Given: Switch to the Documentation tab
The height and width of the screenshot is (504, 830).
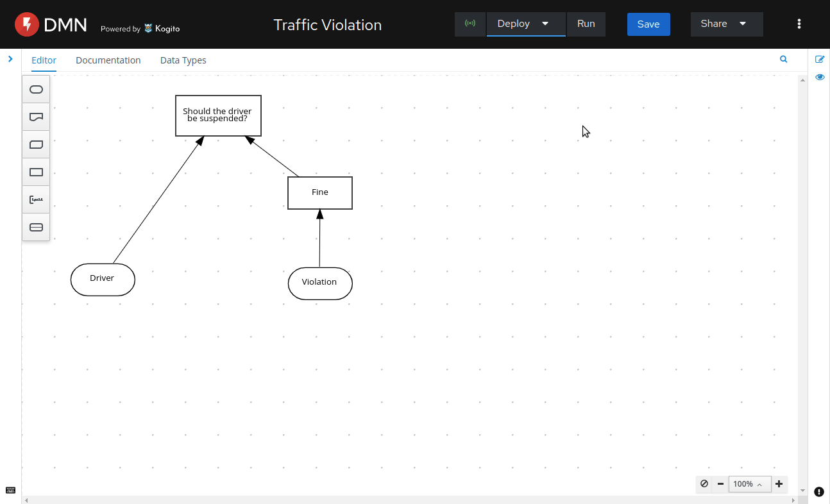Looking at the screenshot, I should [x=108, y=60].
